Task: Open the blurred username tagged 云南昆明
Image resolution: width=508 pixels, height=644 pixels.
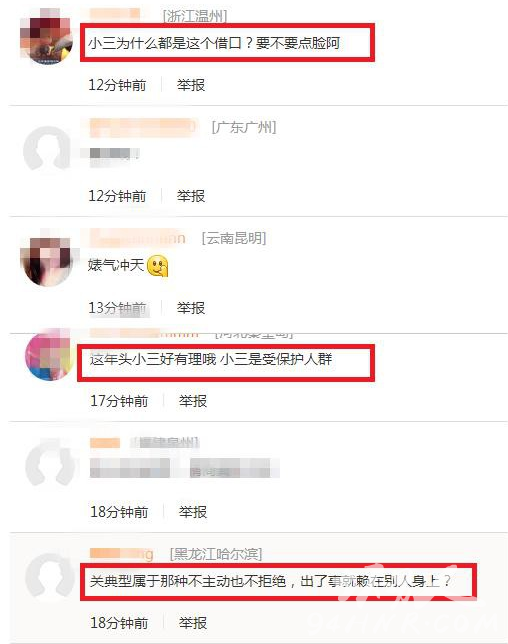Action: pos(138,238)
